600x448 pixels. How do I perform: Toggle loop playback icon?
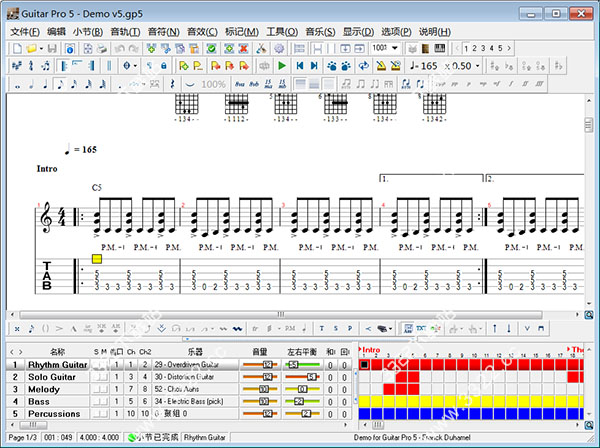point(364,66)
